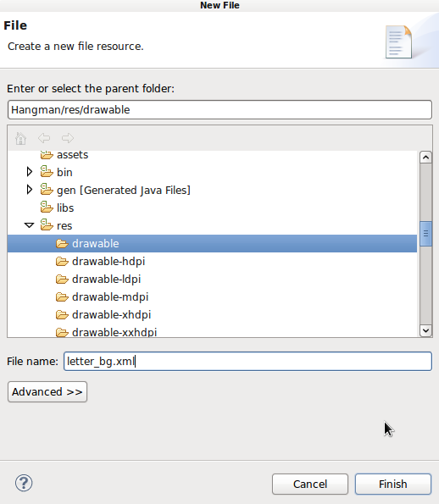Click the drawable-ldpi folder icon
The image size is (439, 504).
point(62,280)
